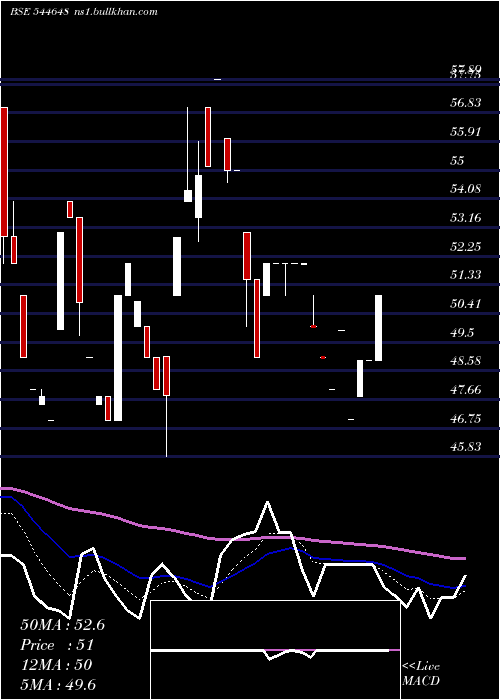This screenshot has height=700, width=500.
Task: Click the 56.83 price axis label
Action: point(466,103)
